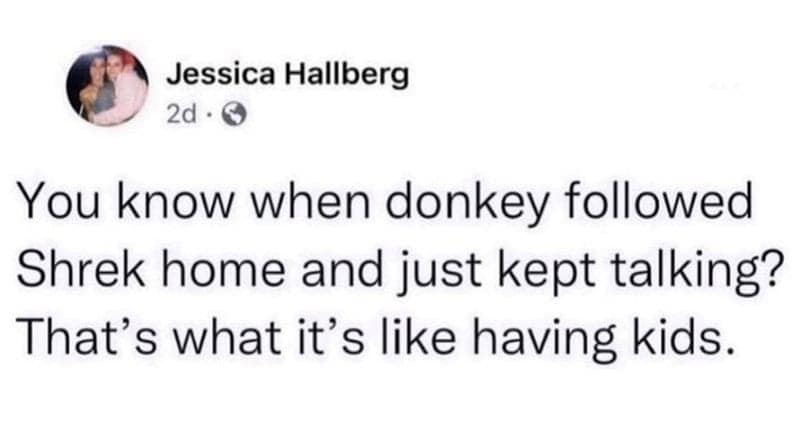Open Jessica Hallberg's profile picture
The image size is (800, 433).
[108, 86]
